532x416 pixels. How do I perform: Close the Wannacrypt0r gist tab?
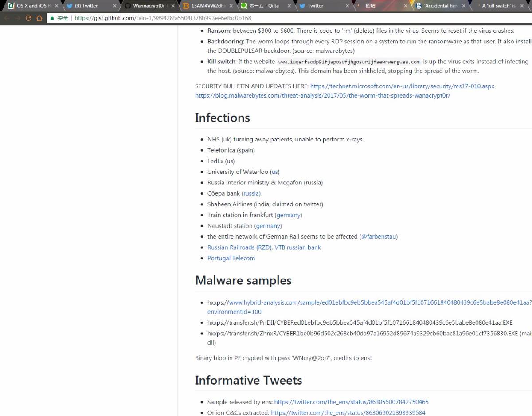173,6
